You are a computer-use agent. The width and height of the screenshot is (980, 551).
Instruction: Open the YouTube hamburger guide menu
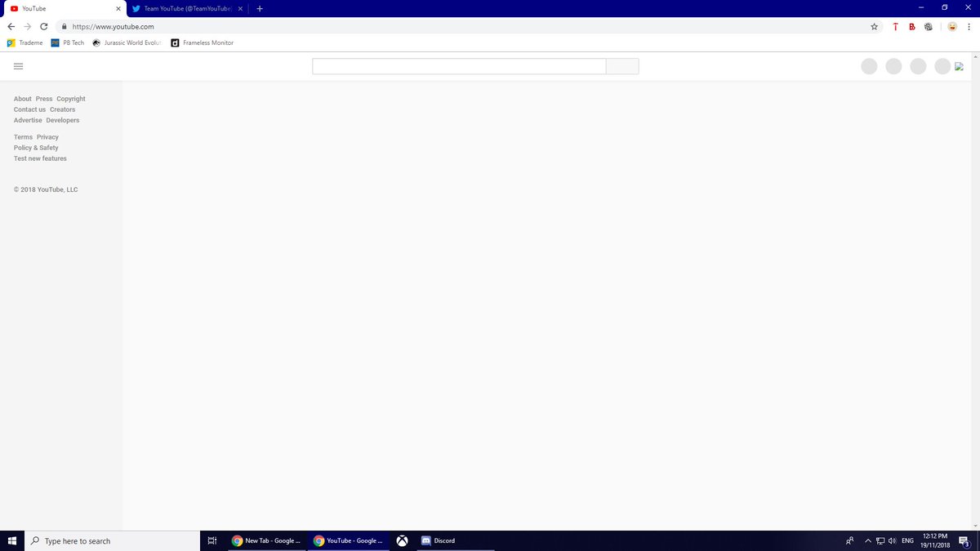click(x=19, y=66)
